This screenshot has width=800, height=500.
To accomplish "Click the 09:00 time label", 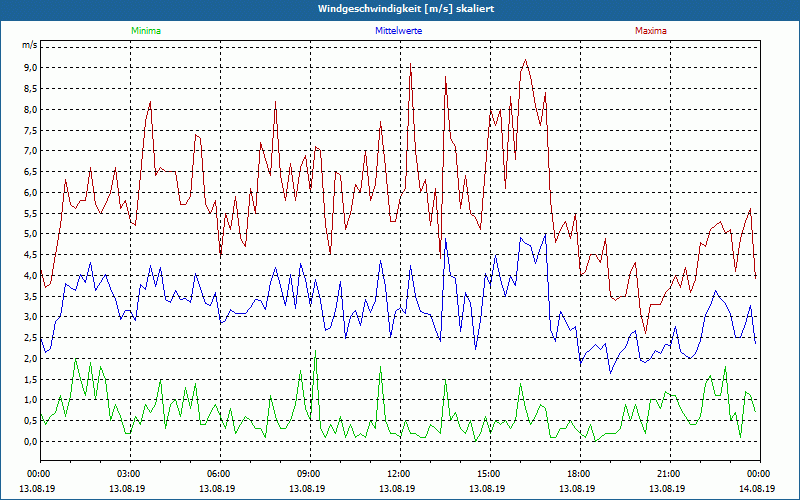I will pos(308,474).
